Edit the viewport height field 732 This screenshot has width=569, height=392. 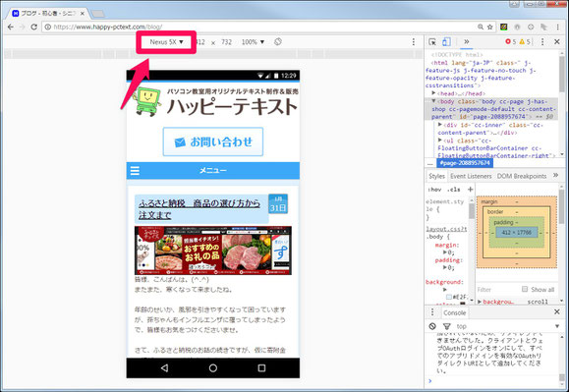(x=226, y=42)
